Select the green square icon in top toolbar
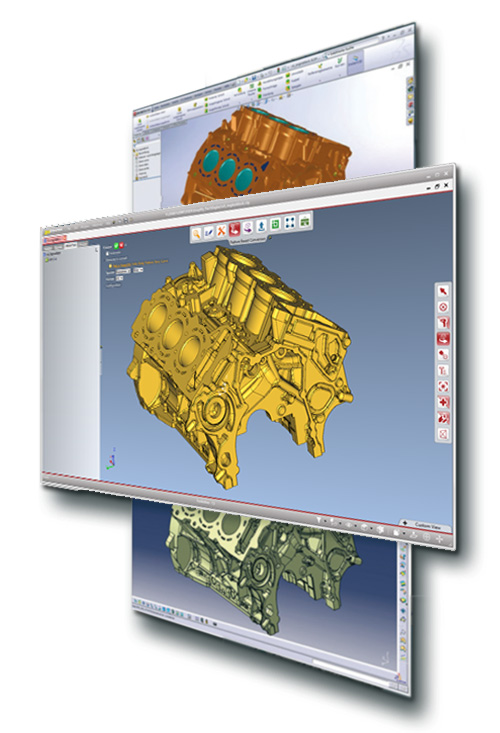 (276, 224)
